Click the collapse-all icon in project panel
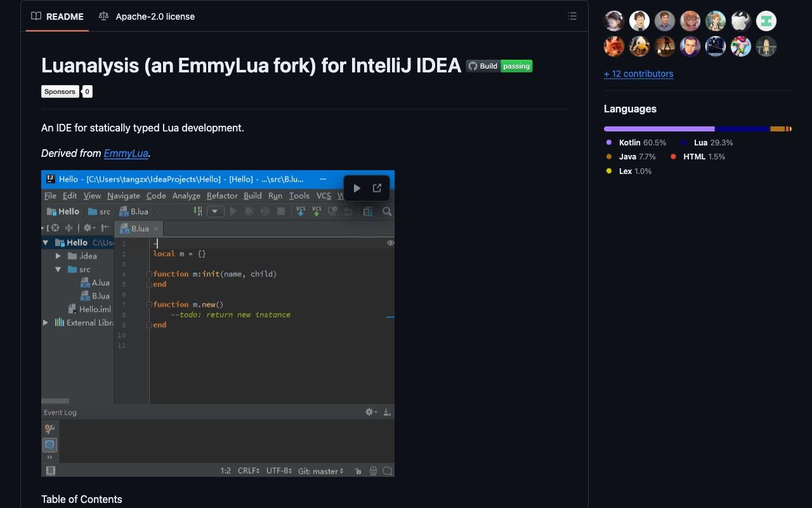The image size is (812, 508). (x=69, y=228)
